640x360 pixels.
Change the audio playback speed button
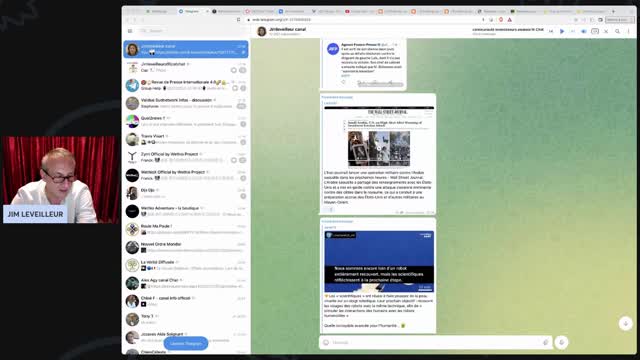(595, 31)
